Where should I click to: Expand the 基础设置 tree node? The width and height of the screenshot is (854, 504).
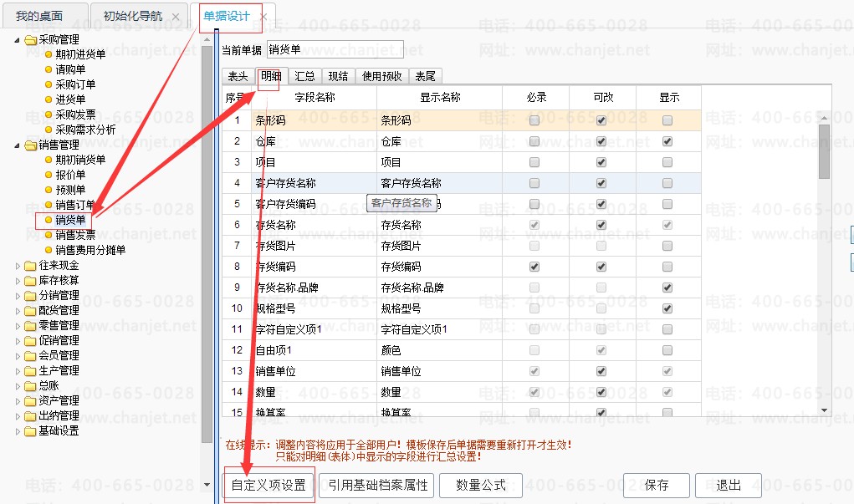coord(18,430)
